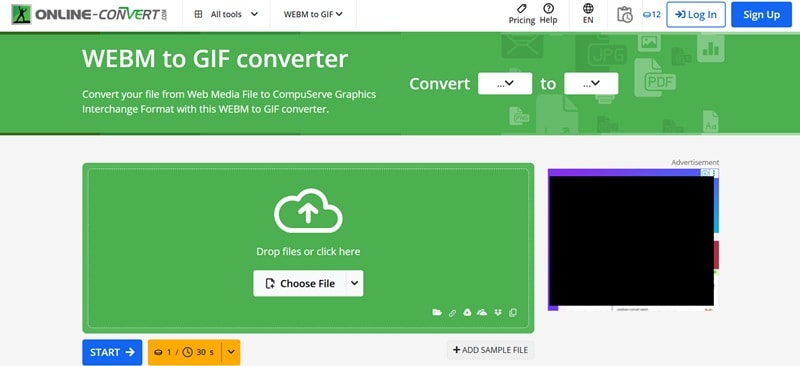Viewport: 800px width, 366px height.
Task: Click the WEBM to GIF converter heading
Action: coord(215,59)
